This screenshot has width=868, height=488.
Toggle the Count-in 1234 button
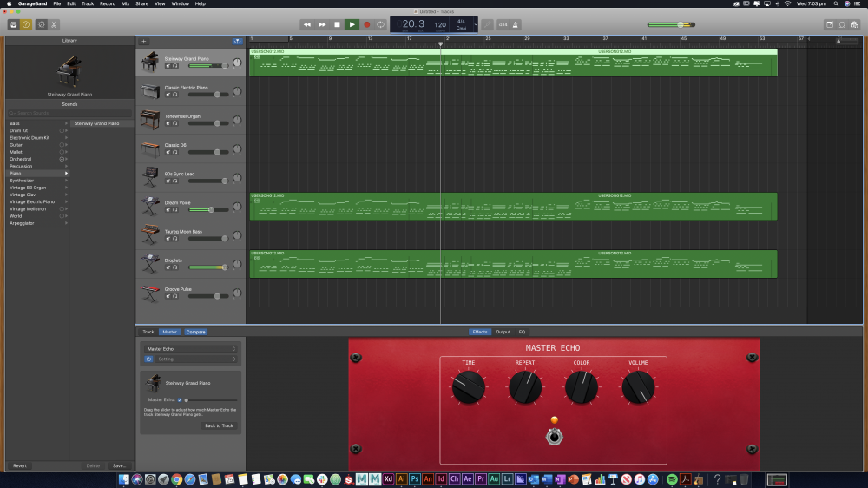[503, 24]
